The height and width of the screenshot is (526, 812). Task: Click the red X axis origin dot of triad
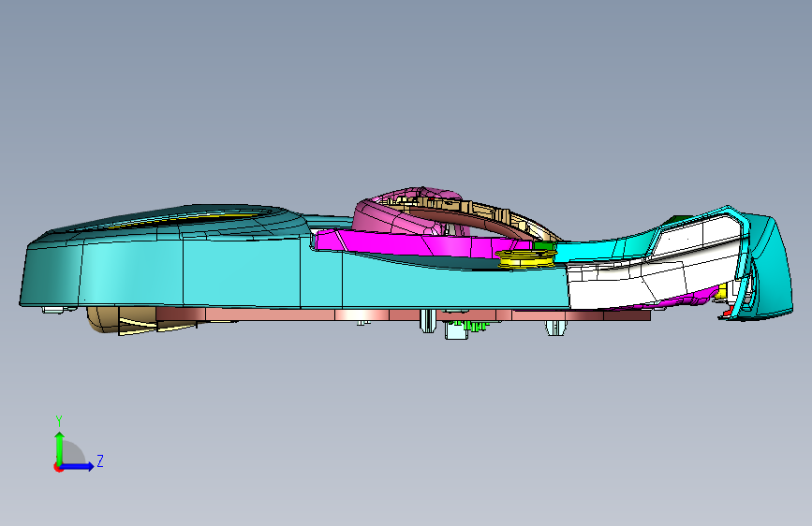pos(58,467)
